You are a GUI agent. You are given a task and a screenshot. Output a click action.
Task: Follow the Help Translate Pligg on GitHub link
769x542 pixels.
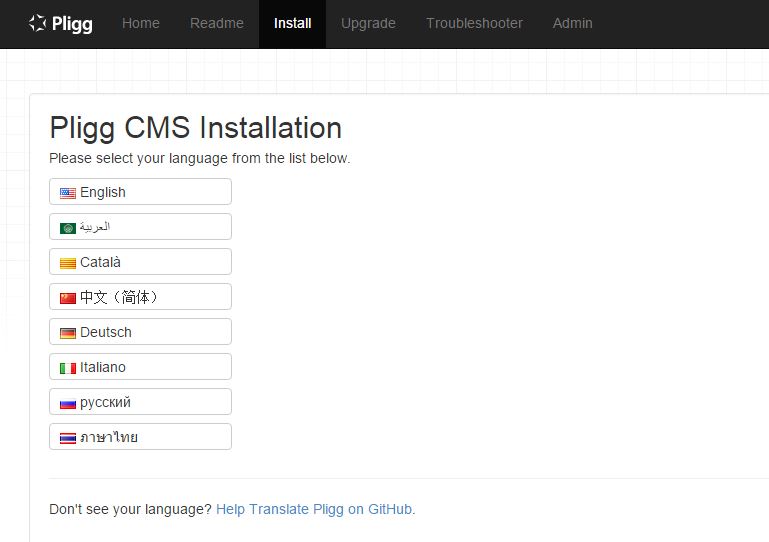[x=314, y=509]
